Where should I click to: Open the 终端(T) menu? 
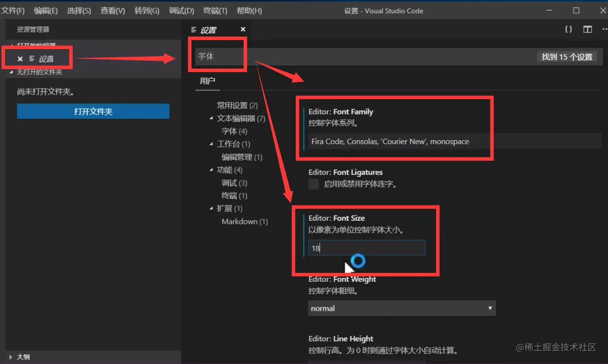(x=215, y=10)
